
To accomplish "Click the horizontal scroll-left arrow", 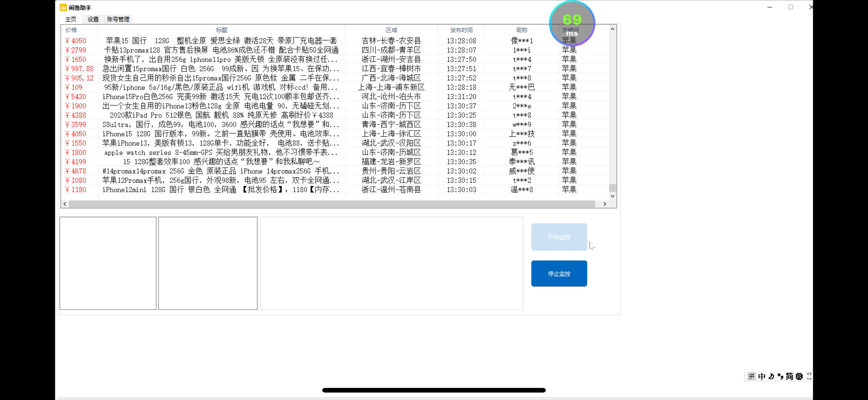I will click(65, 204).
